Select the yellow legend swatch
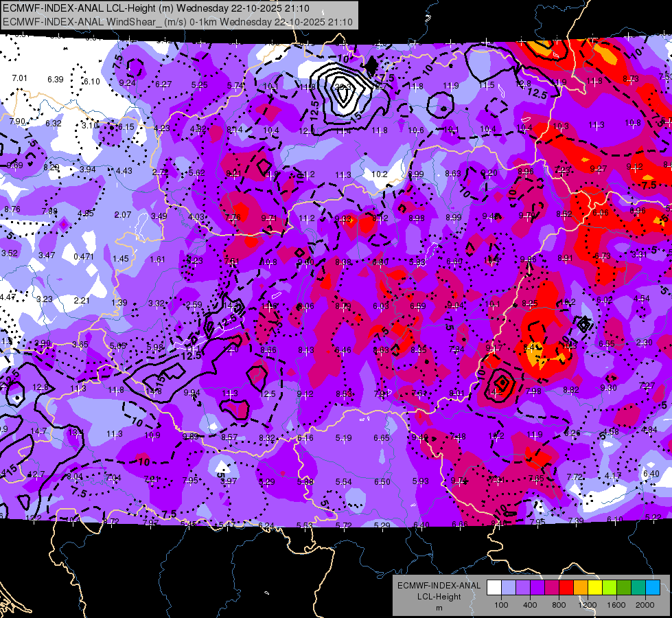The height and width of the screenshot is (618, 672). coord(595,587)
